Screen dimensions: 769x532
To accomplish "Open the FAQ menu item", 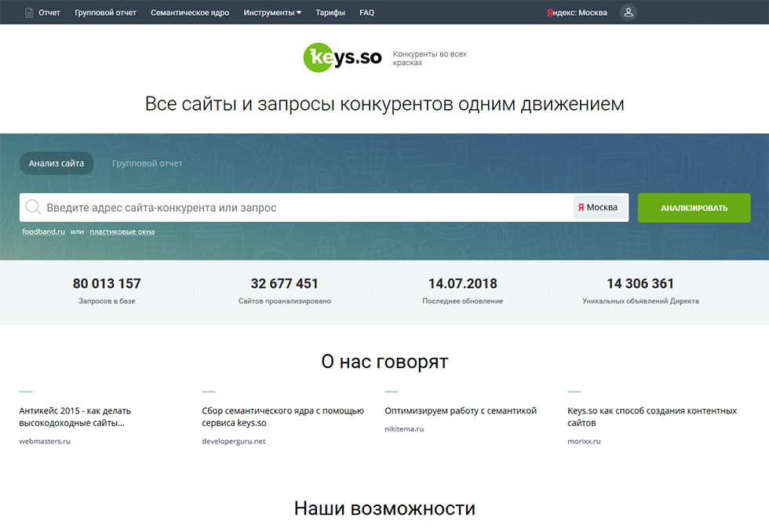I will (x=366, y=13).
